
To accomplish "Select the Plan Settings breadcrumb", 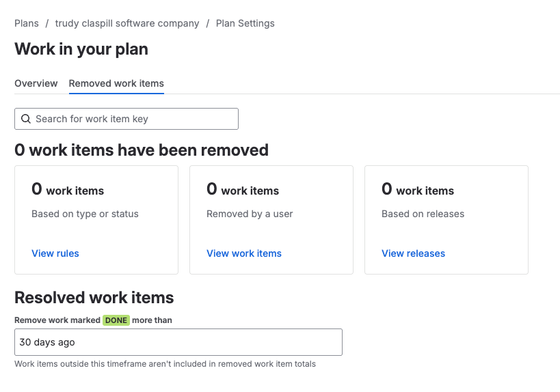I will click(x=245, y=23).
